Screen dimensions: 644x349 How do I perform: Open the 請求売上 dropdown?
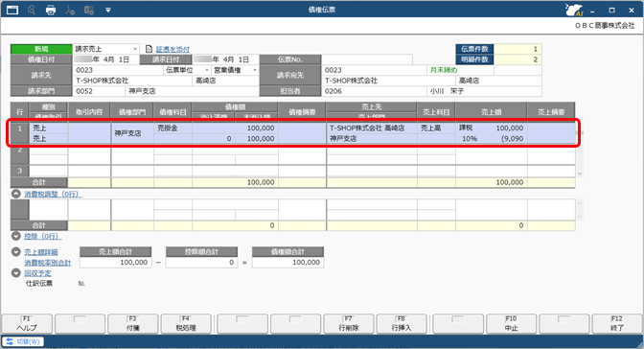(135, 49)
